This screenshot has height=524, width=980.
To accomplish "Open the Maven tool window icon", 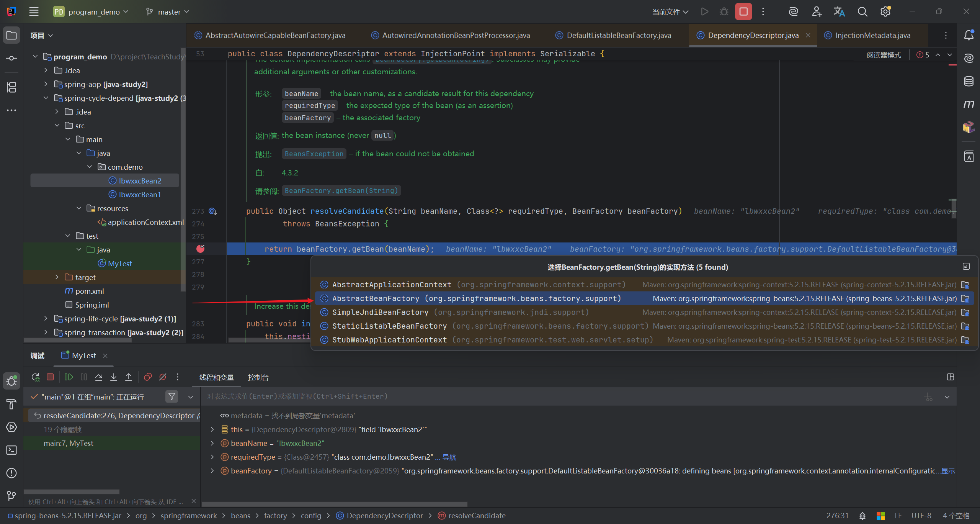I will pos(969,104).
